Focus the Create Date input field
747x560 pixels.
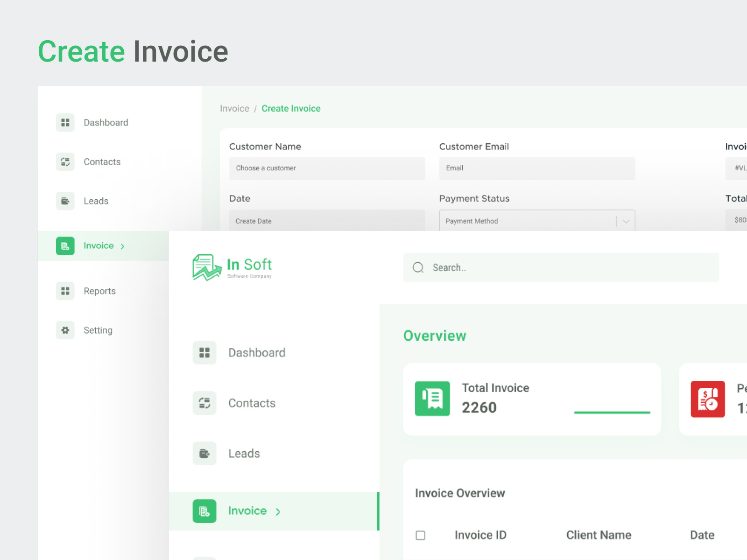click(327, 220)
